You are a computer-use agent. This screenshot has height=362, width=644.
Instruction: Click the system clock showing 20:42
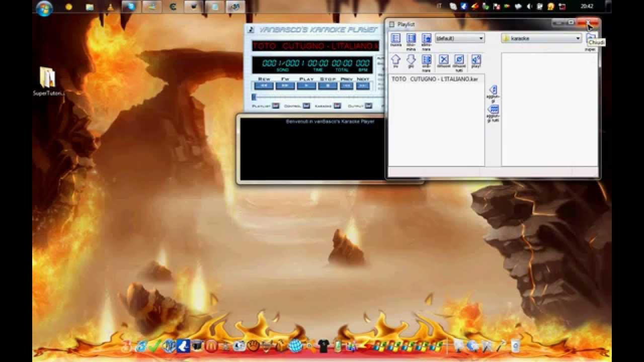(587, 7)
